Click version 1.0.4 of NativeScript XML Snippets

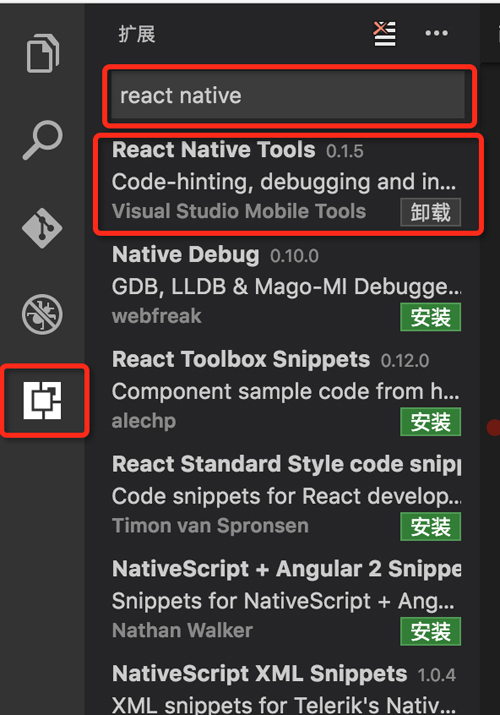coord(437,675)
